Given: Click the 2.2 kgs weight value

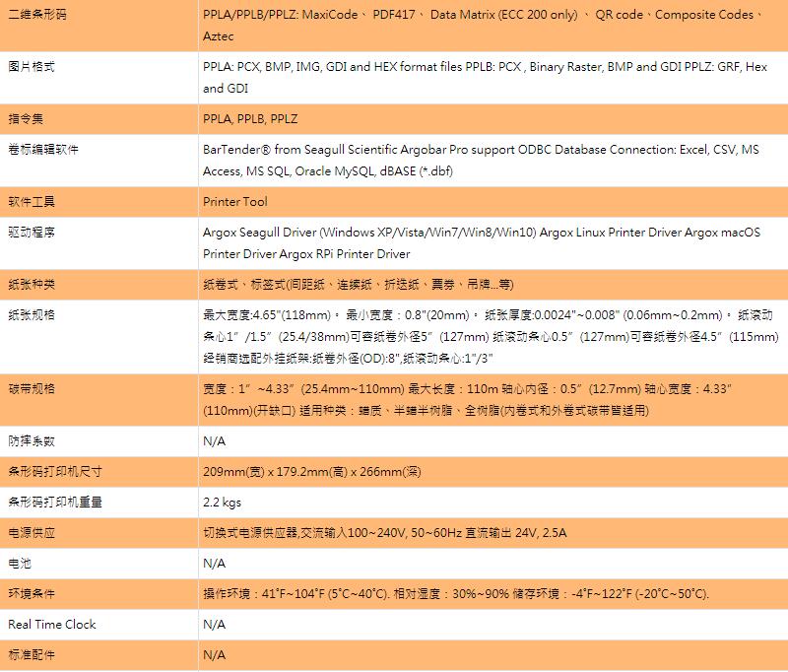Looking at the screenshot, I should coord(222,502).
